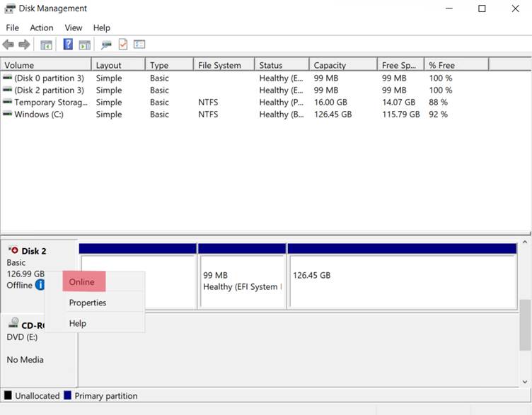
Task: Open the blue Help question-mark icon
Action: [68, 44]
